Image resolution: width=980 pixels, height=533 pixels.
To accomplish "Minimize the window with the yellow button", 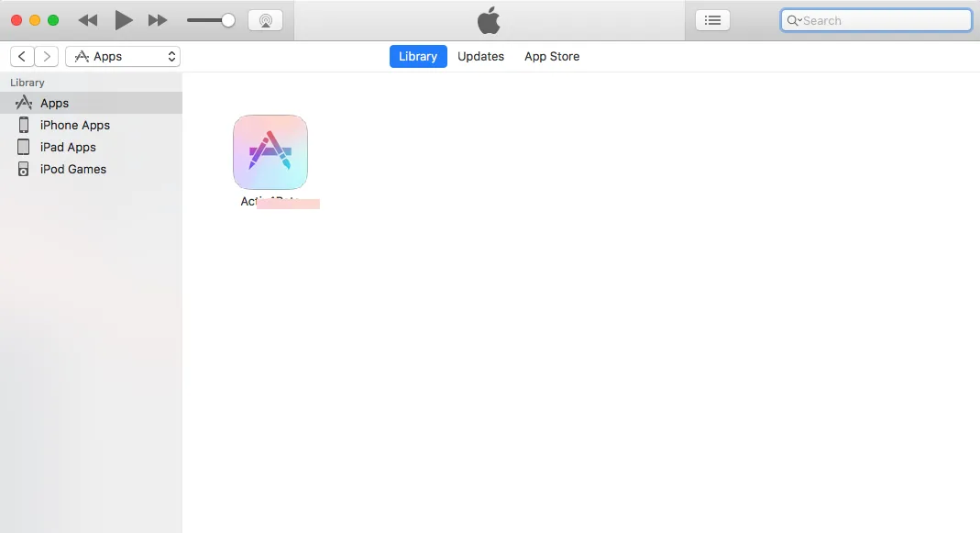I will [35, 21].
